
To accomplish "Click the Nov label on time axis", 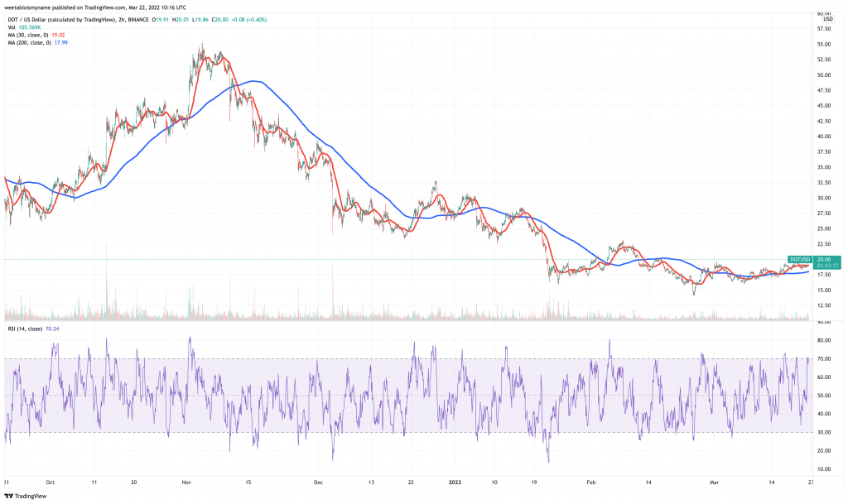I will pos(187,482).
